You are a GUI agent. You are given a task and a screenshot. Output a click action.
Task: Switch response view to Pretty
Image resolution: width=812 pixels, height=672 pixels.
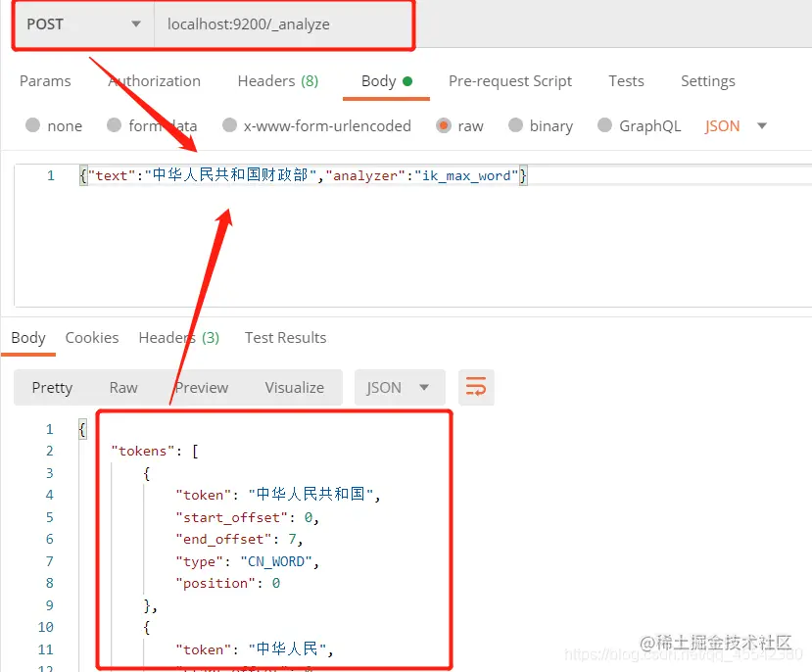[52, 388]
